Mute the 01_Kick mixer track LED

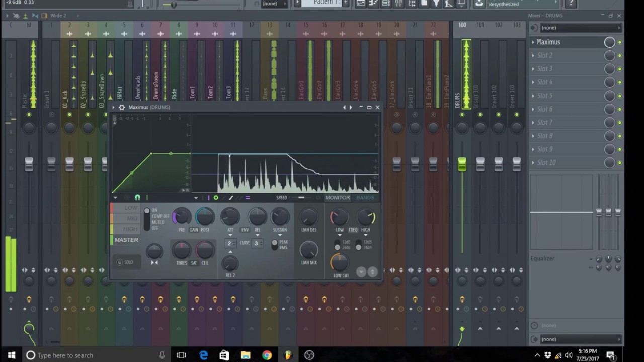pyautogui.click(x=69, y=115)
